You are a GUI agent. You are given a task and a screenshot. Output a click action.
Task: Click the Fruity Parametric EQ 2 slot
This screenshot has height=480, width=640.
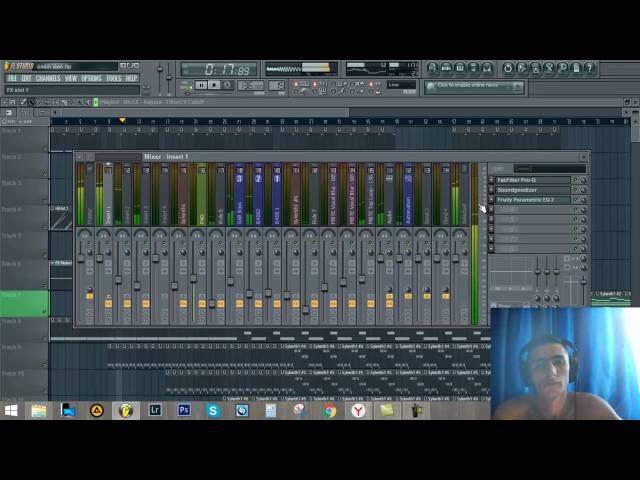tap(533, 200)
